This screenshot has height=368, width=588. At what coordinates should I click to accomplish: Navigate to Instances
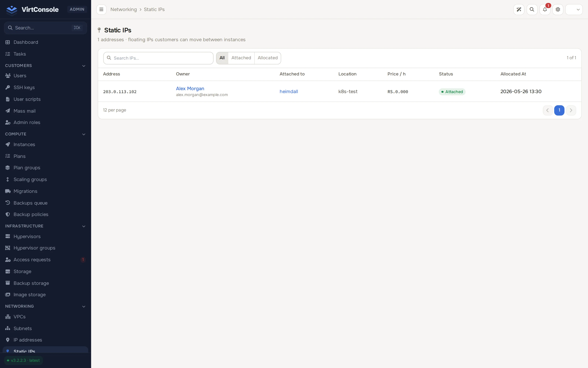[x=45, y=144]
